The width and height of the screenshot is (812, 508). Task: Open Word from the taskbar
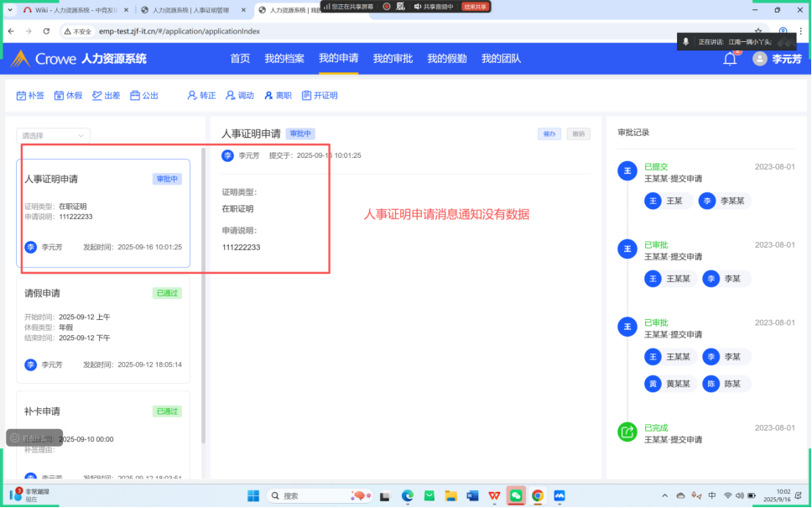[x=472, y=496]
